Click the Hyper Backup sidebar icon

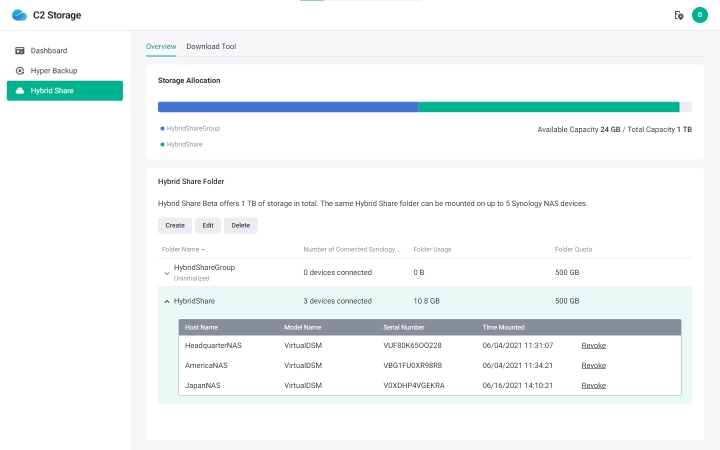coord(20,71)
